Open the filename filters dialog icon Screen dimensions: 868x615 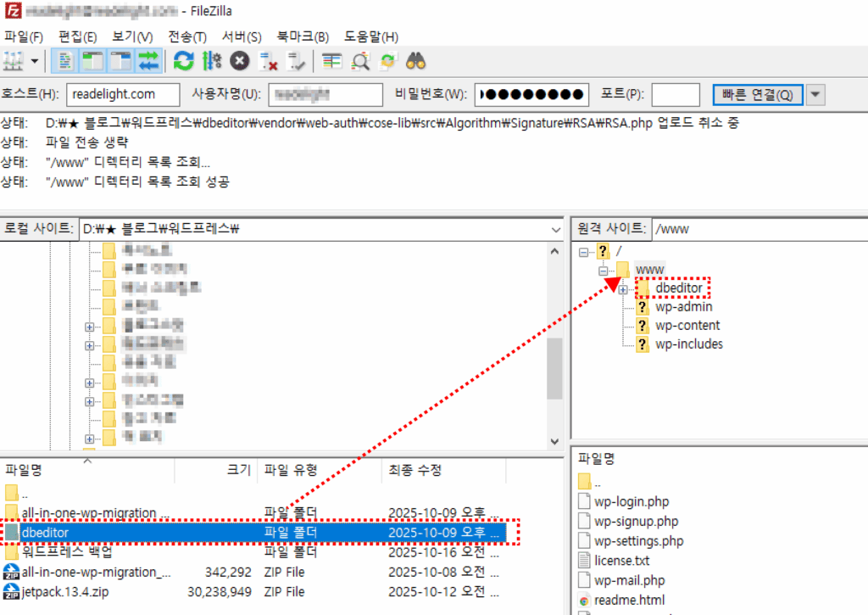331,61
